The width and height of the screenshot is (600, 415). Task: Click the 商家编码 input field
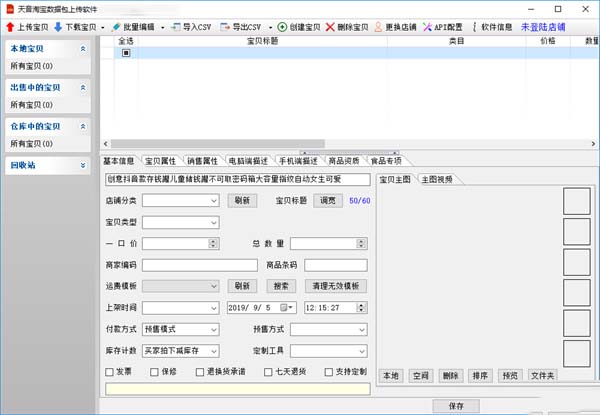point(181,265)
